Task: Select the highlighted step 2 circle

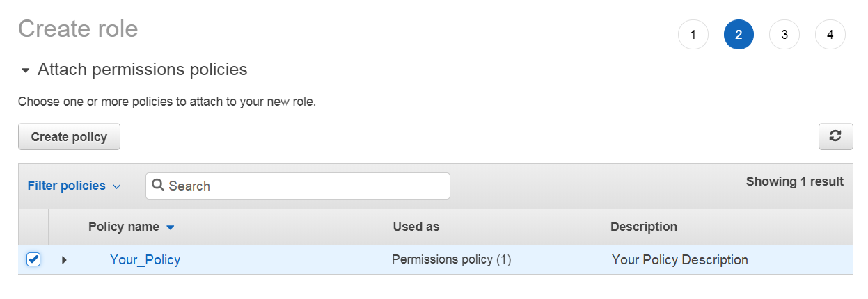Action: tap(739, 35)
